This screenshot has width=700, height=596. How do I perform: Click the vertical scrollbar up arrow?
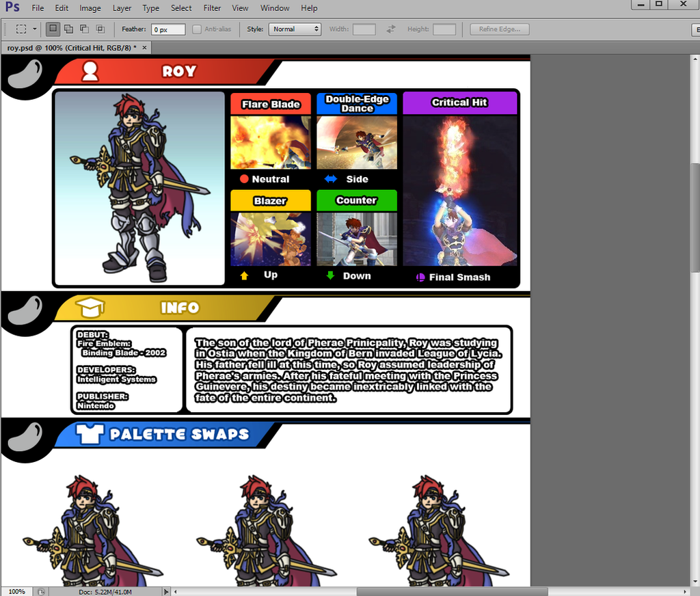click(x=695, y=59)
